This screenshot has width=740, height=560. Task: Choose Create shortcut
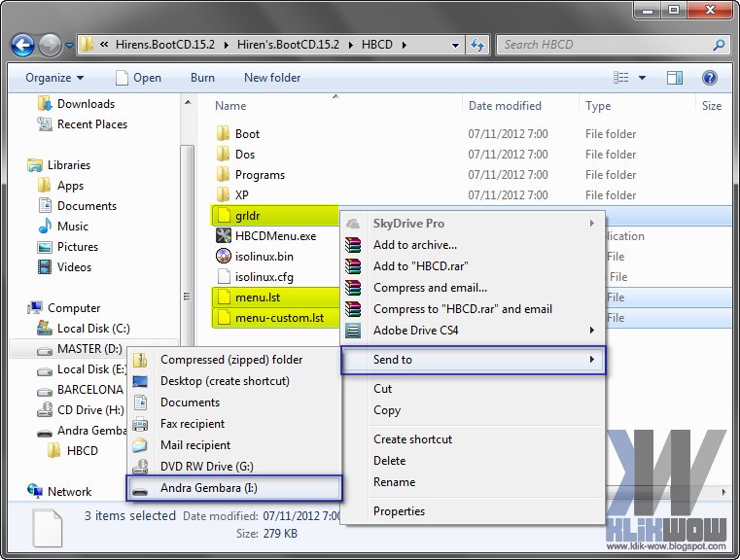pos(473,439)
